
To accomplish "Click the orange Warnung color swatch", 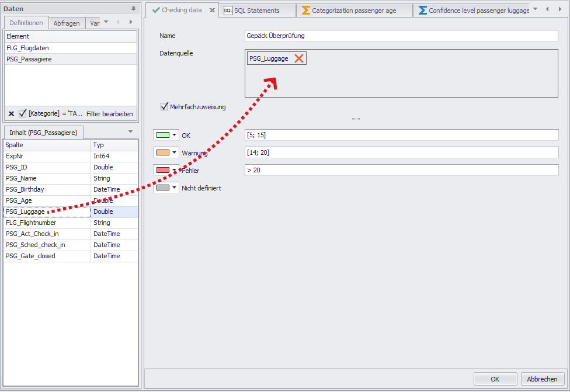I will point(162,152).
